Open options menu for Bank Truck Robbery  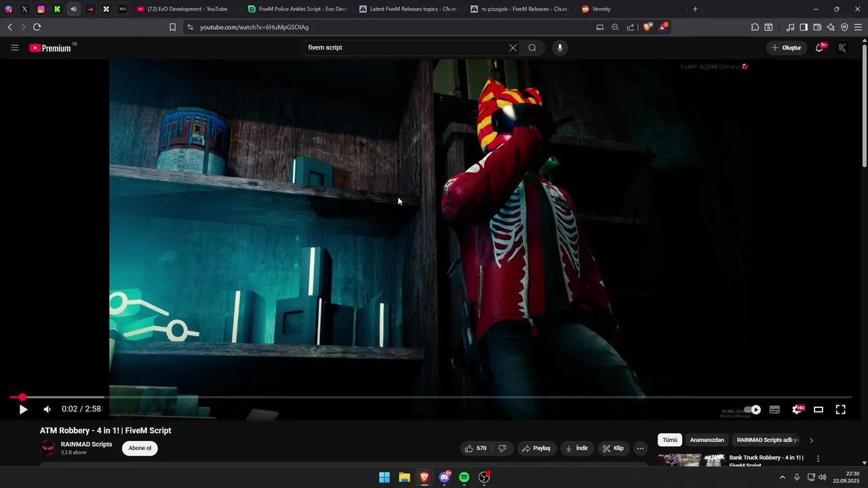click(x=818, y=459)
